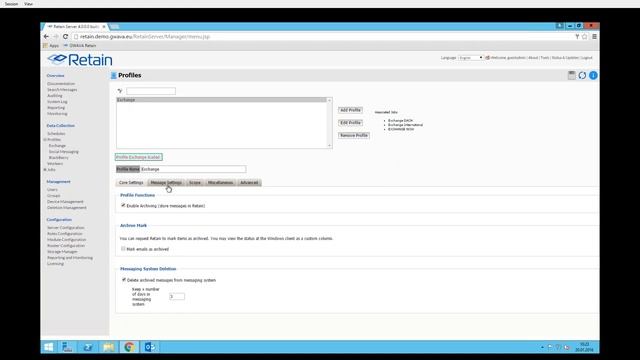The width and height of the screenshot is (640, 360).
Task: Click the Retain logo
Action: click(x=80, y=60)
